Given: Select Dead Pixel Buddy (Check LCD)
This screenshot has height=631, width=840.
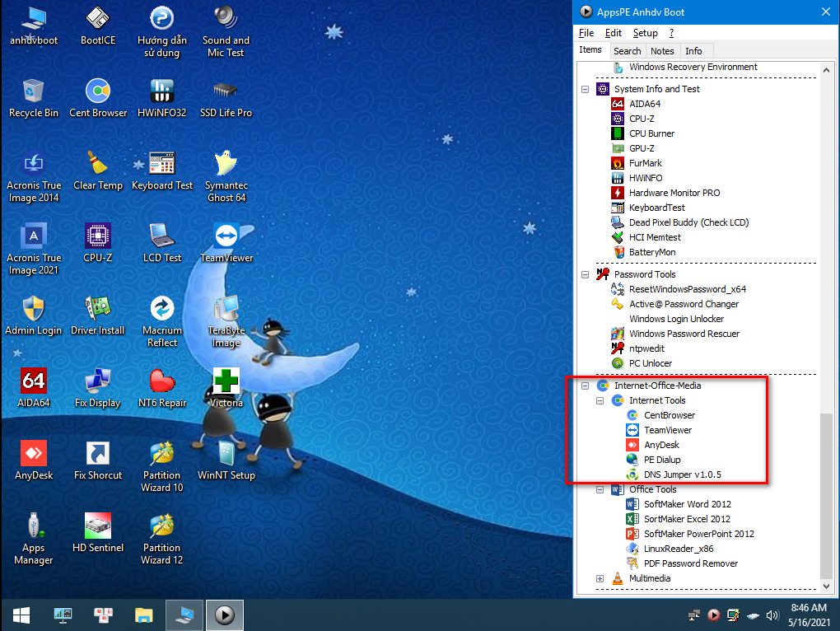Looking at the screenshot, I should pyautogui.click(x=688, y=222).
